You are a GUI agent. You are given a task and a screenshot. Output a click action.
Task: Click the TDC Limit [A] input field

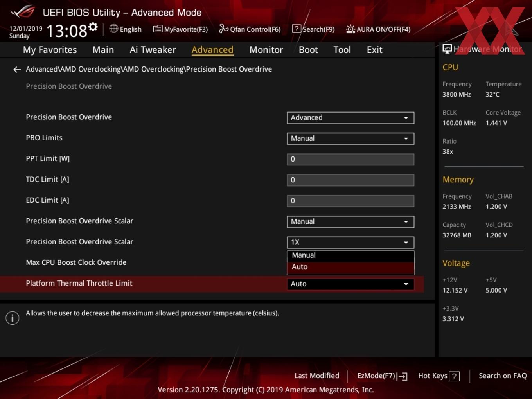pos(350,180)
